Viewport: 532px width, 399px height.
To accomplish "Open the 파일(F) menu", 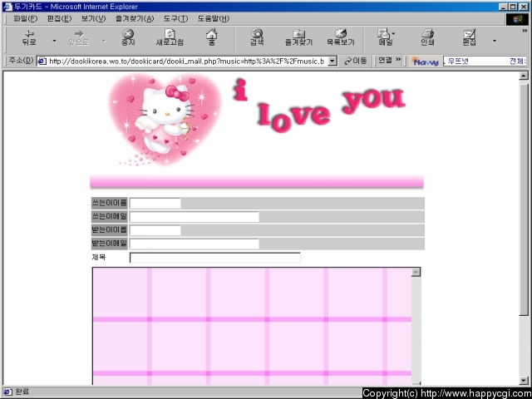I will coord(26,18).
